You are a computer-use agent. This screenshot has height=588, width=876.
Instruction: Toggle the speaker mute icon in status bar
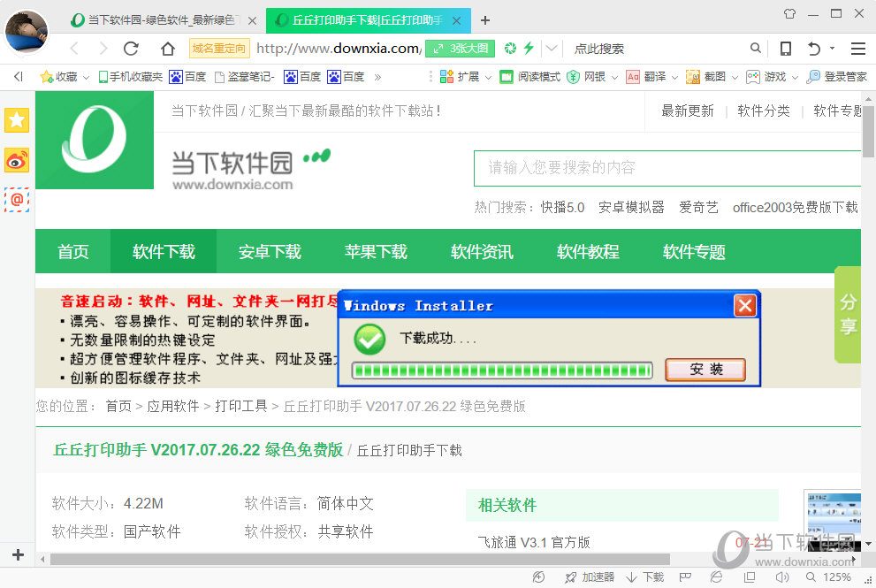pos(783,577)
